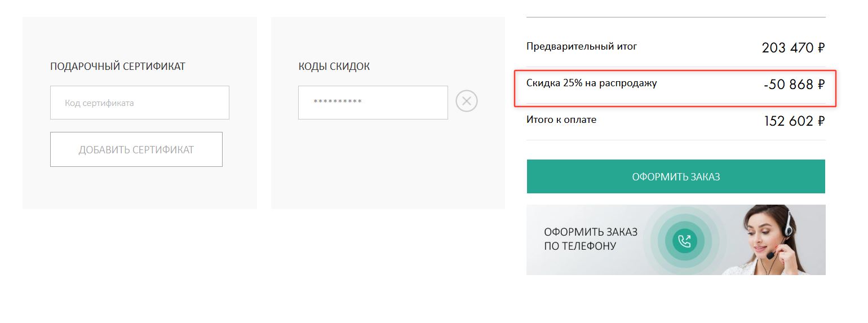Click the 203 470 subtotal amount
The image size is (868, 323).
[x=787, y=48]
